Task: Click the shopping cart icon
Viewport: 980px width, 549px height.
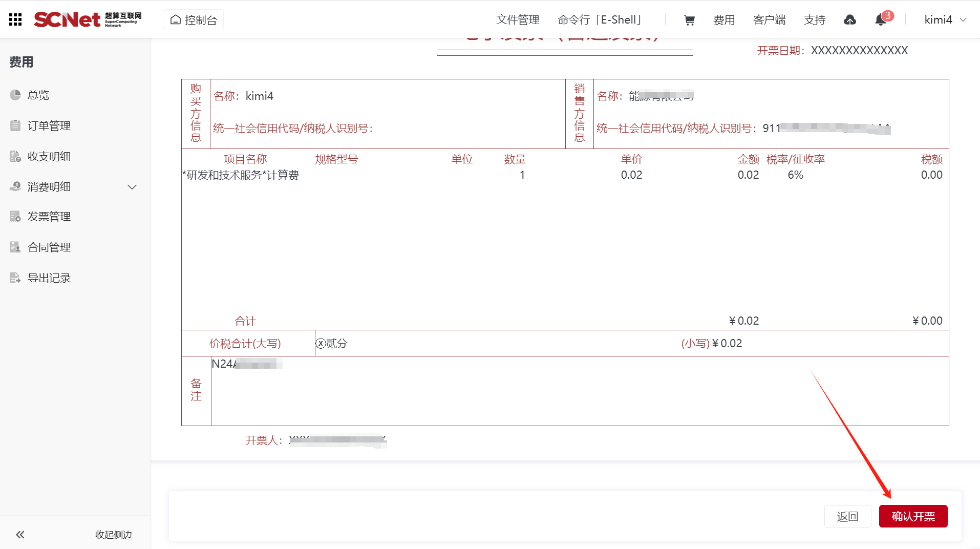Action: [x=689, y=20]
